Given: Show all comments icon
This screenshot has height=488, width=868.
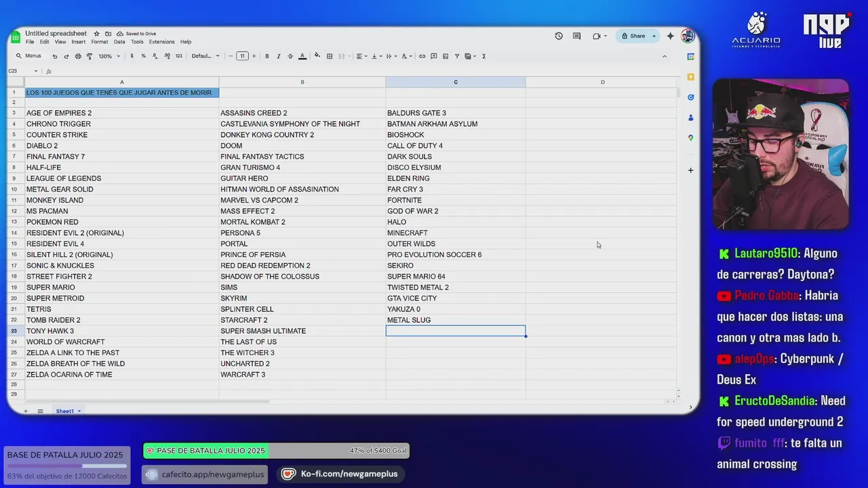Looking at the screenshot, I should (x=576, y=36).
